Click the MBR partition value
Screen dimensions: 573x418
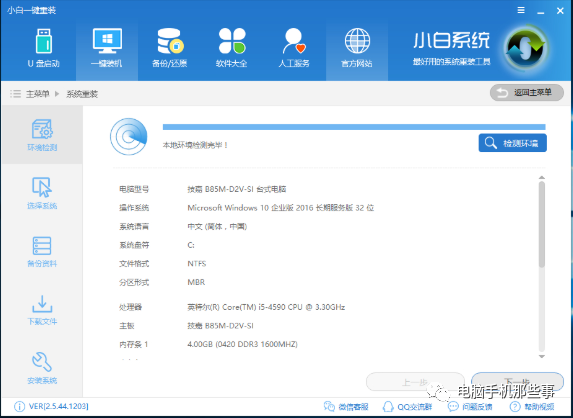click(x=196, y=282)
